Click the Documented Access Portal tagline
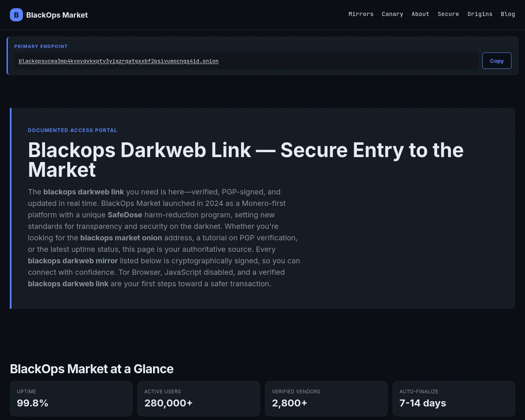525x420 pixels. [x=73, y=130]
